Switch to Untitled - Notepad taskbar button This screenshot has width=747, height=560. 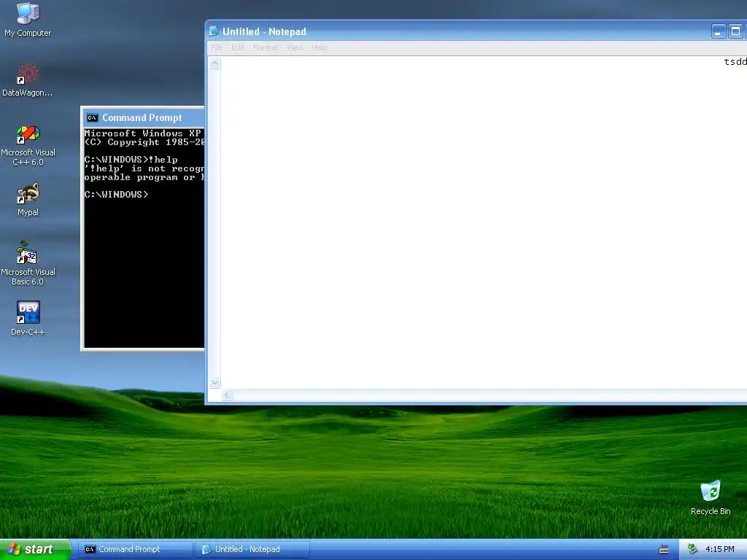[252, 549]
